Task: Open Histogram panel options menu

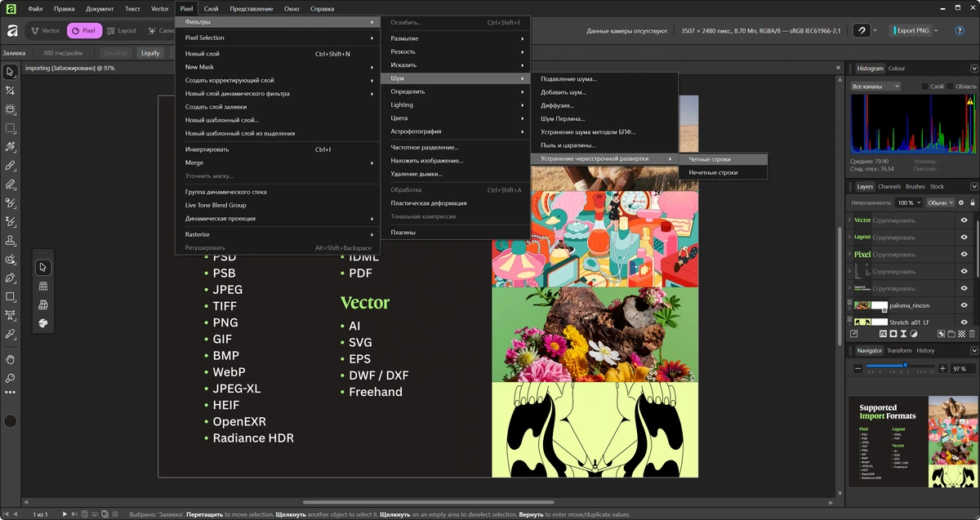Action: coord(973,69)
